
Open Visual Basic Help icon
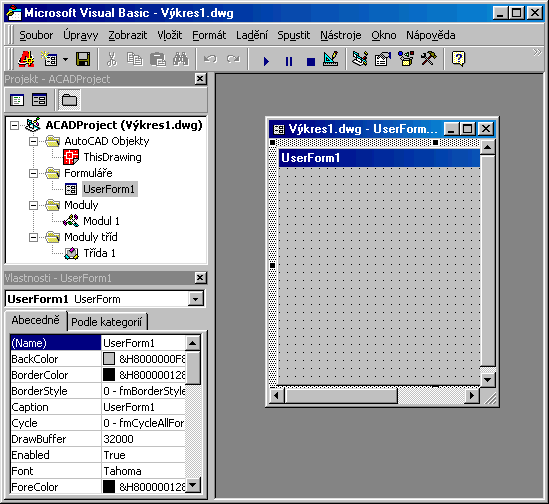(459, 59)
